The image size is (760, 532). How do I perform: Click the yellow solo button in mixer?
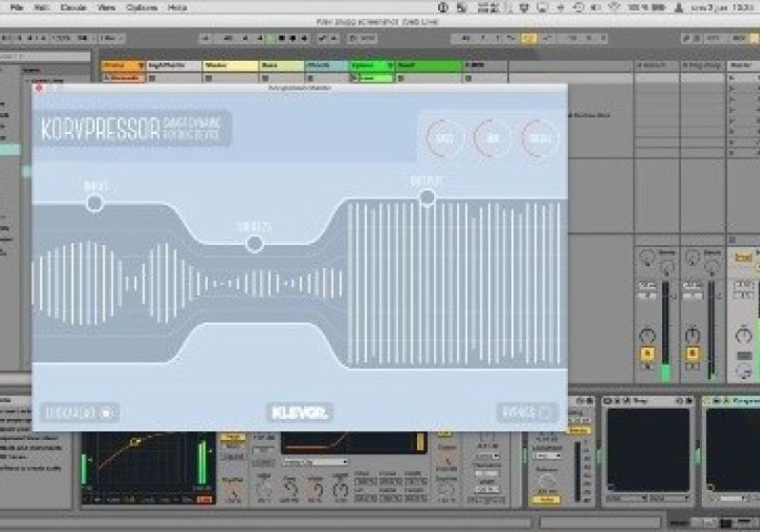648,355
